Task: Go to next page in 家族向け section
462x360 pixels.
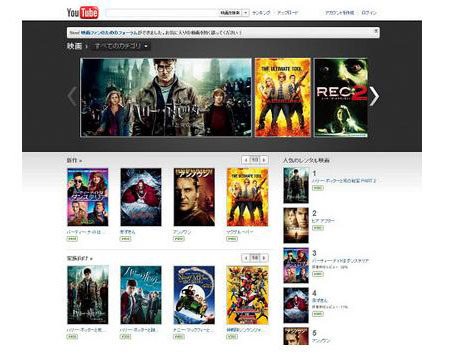Action: tap(264, 258)
